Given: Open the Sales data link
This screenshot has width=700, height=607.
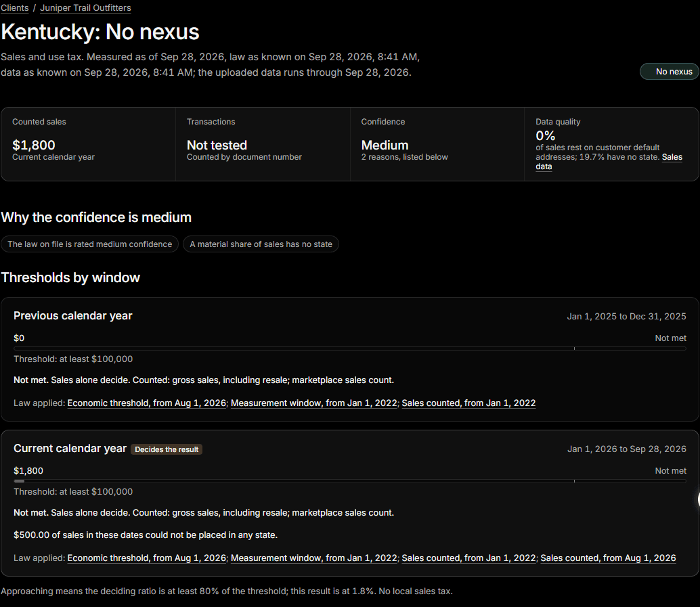Looking at the screenshot, I should click(x=672, y=157).
